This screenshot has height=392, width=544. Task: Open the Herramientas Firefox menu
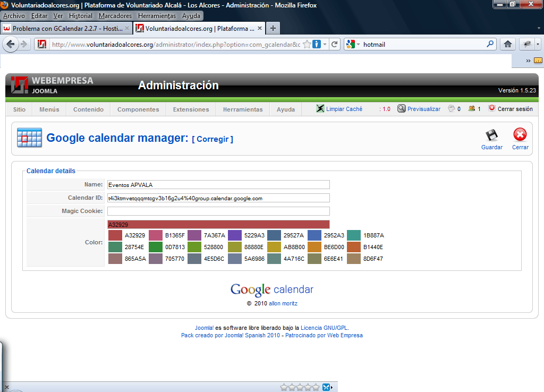157,16
